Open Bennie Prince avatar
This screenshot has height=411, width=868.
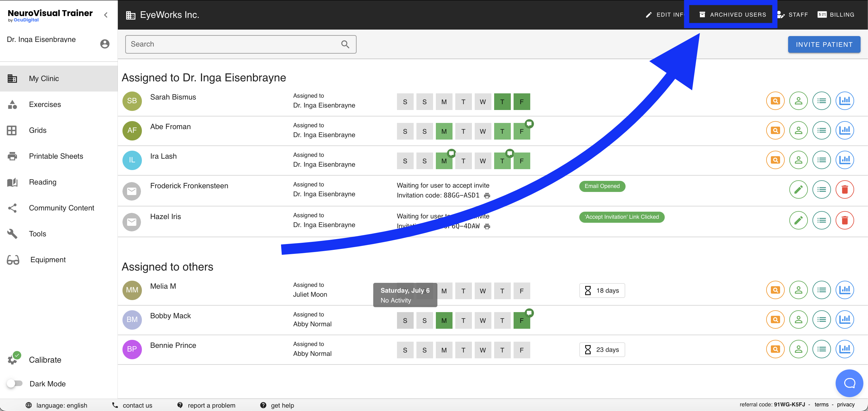pyautogui.click(x=132, y=349)
